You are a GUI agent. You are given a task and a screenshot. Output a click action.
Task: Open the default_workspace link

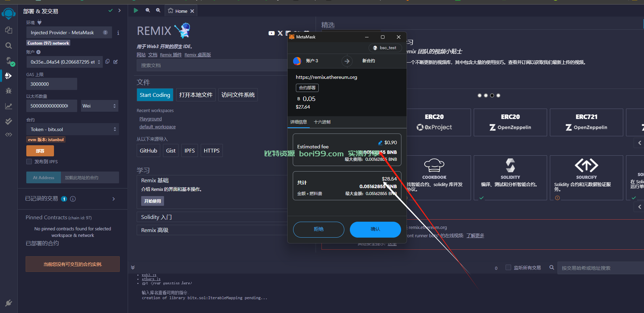[x=157, y=127]
